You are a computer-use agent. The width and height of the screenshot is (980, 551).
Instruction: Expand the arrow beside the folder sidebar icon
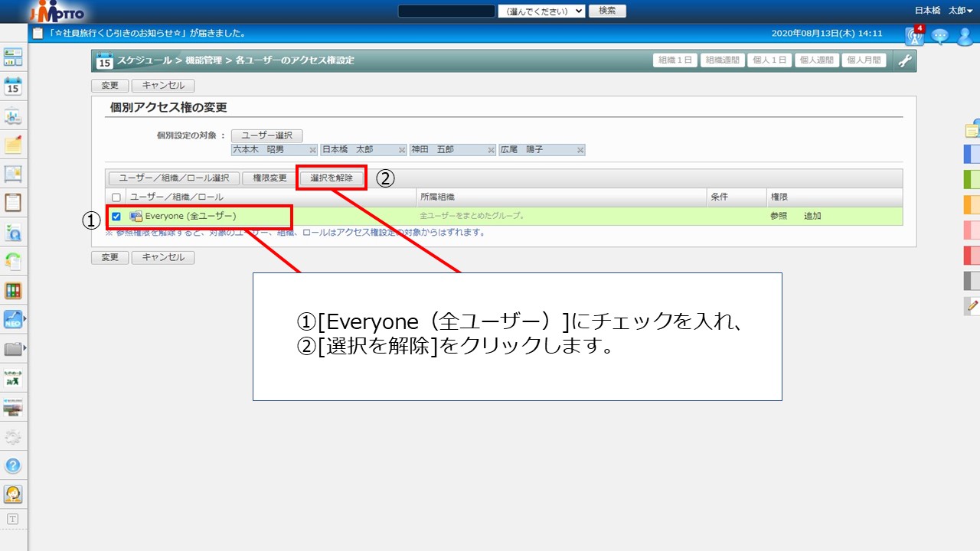click(25, 348)
